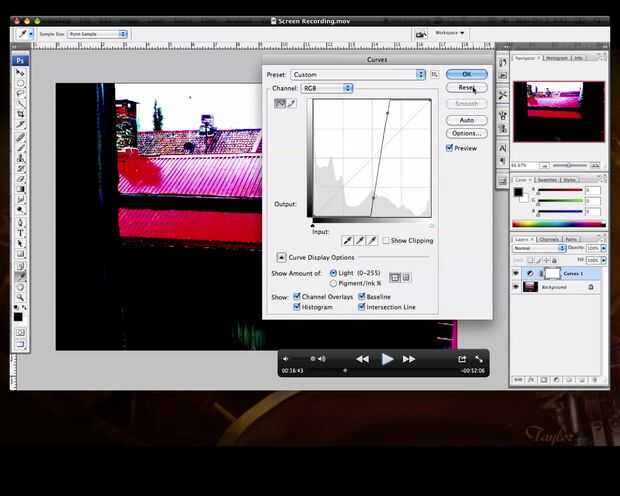Switch to detailed grid in Curves
This screenshot has width=620, height=496.
(406, 277)
